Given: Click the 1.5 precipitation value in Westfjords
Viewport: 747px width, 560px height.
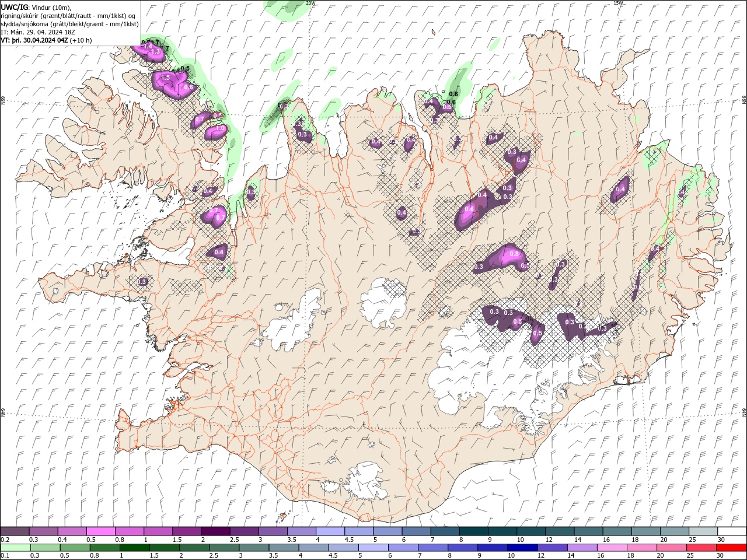Looking at the screenshot, I should (165, 78).
